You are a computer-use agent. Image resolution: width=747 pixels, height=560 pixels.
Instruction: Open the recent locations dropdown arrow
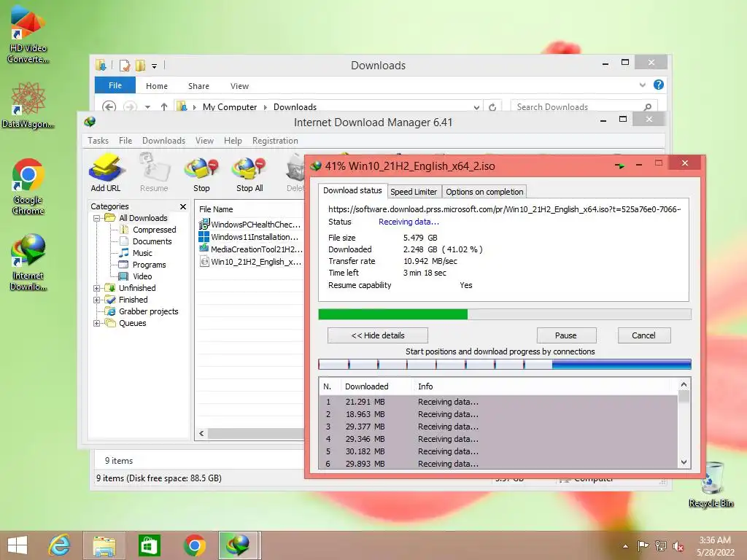[x=147, y=107]
